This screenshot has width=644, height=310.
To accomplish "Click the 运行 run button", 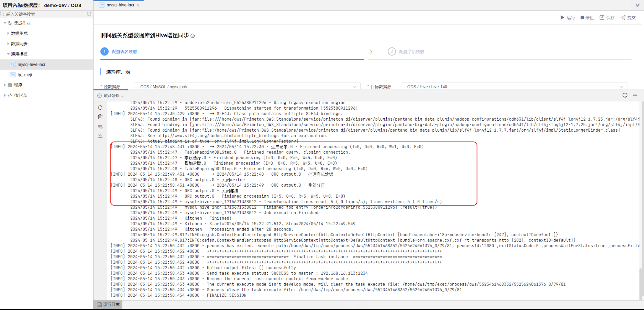I will [568, 17].
